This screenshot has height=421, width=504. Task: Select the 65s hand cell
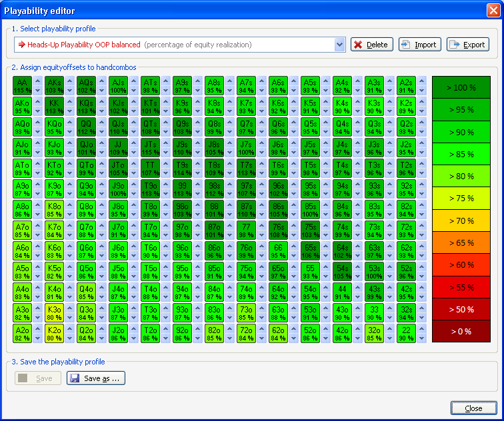(310, 251)
